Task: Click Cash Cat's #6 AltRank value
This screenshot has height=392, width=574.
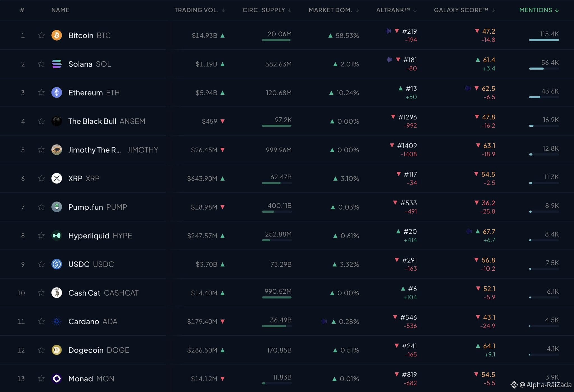Action: 412,288
